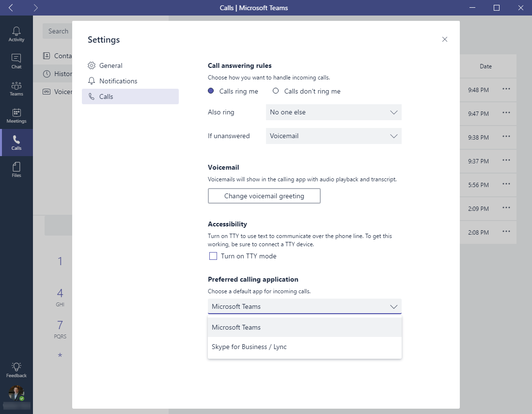Click the Calls phone icon in Settings
Viewport: 532px width, 414px height.
(91, 96)
